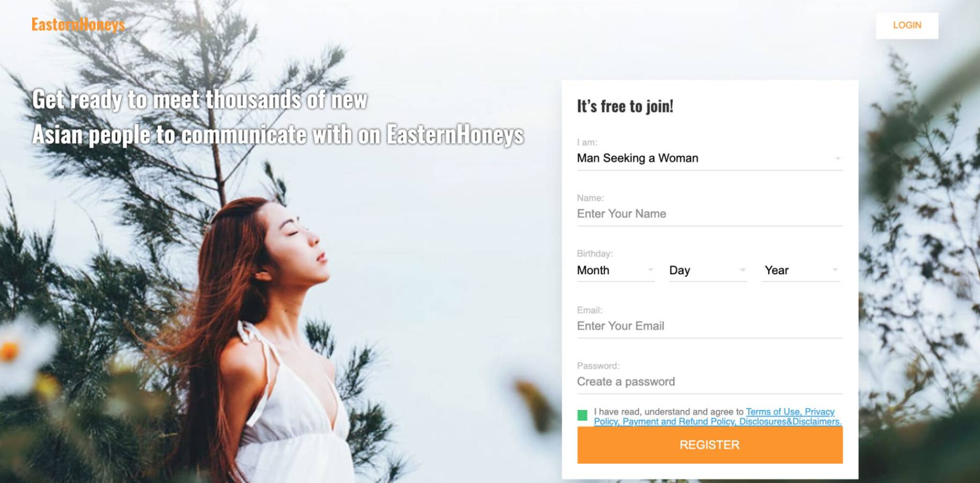Open the Payment and Refund Policy link
The height and width of the screenshot is (483, 980).
[679, 422]
